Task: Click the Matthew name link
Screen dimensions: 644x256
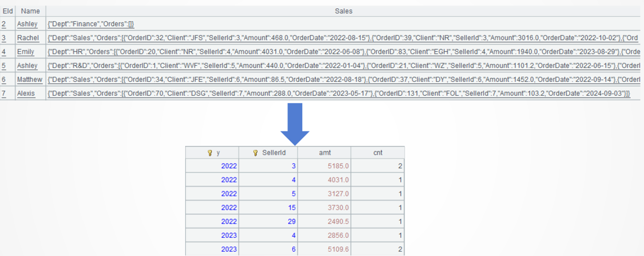Action: pyautogui.click(x=30, y=80)
